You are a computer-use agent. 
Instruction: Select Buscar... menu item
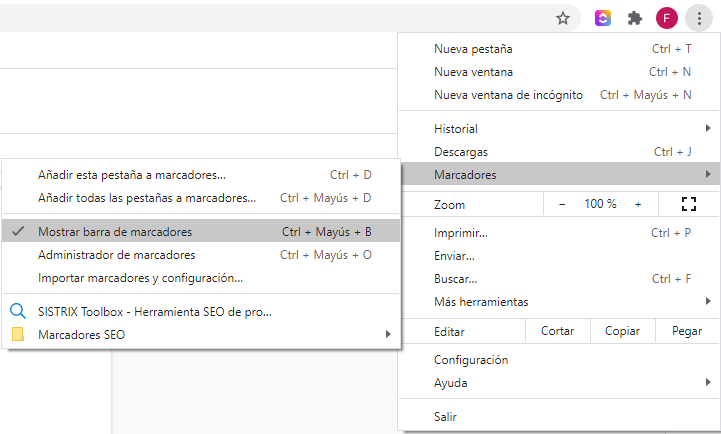tap(559, 279)
